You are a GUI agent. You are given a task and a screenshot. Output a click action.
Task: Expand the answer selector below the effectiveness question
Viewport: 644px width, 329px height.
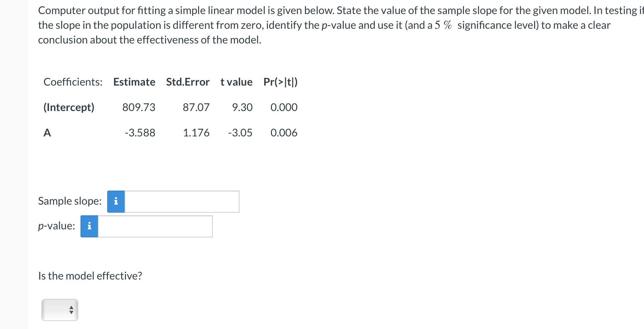59,310
